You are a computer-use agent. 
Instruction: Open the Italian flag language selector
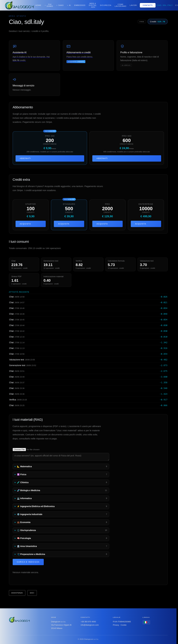(x=146, y=622)
